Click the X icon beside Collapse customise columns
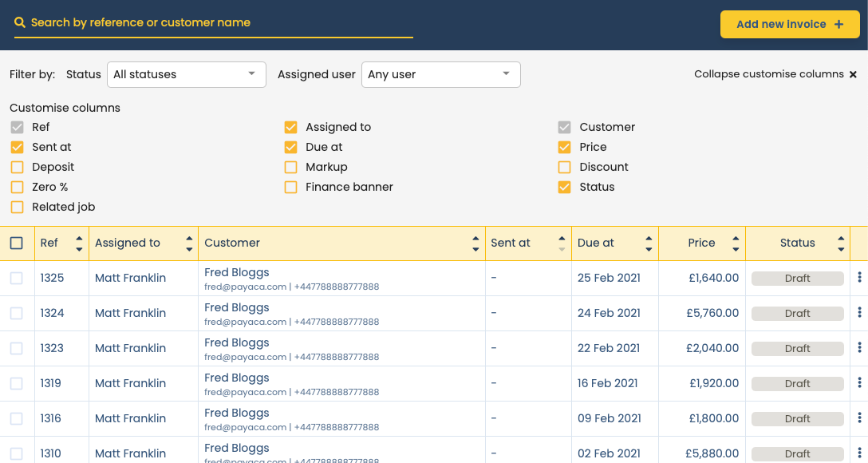 [853, 74]
